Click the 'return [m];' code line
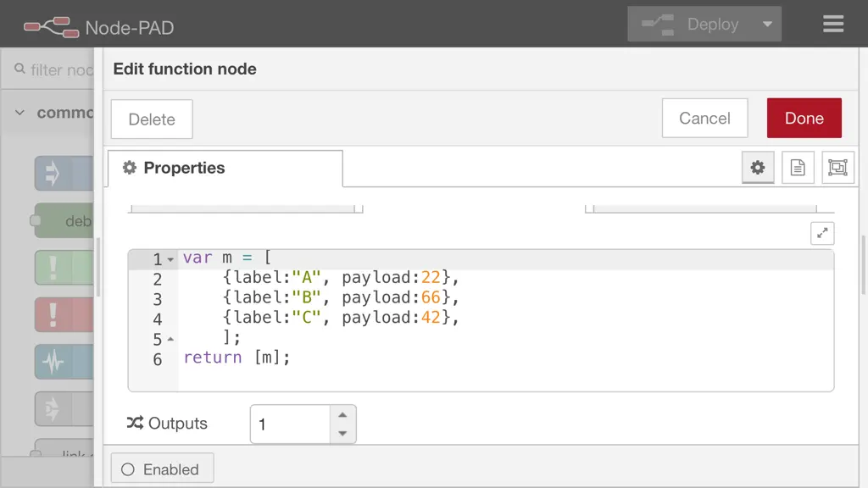This screenshot has width=868, height=488. [237, 358]
